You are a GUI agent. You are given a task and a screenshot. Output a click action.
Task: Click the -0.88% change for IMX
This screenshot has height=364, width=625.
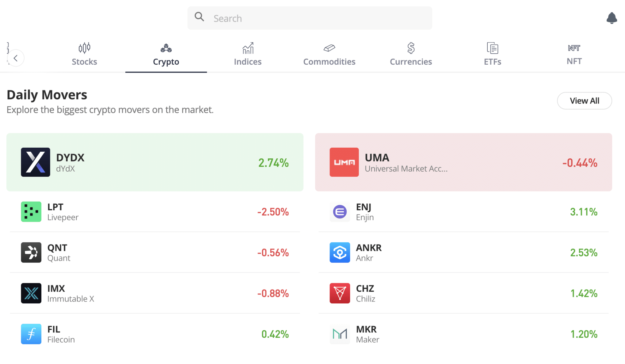coord(273,293)
